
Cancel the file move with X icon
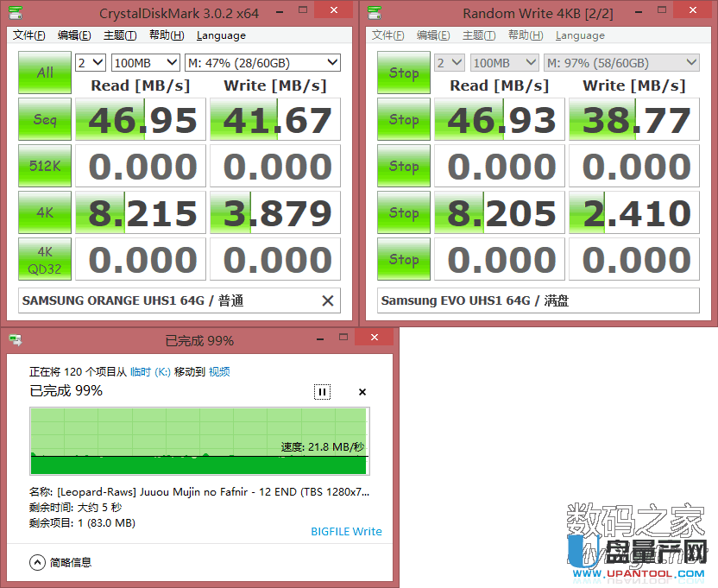(x=362, y=392)
